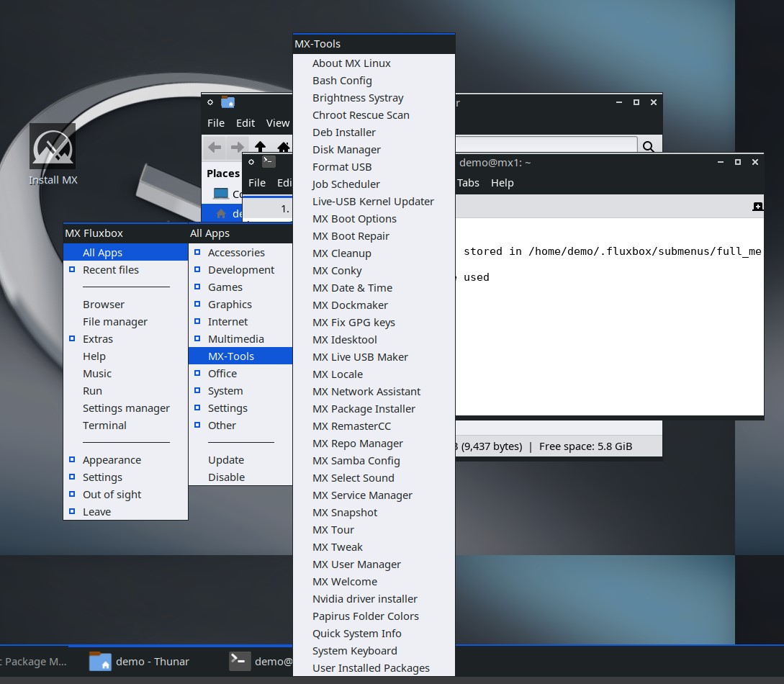
Task: Open Thunar View menu
Action: click(x=278, y=123)
